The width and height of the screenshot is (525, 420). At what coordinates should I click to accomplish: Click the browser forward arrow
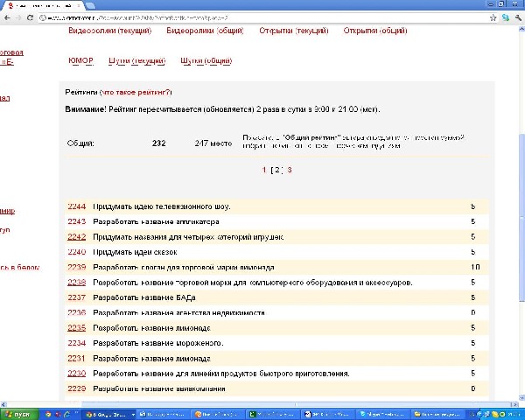[18, 17]
